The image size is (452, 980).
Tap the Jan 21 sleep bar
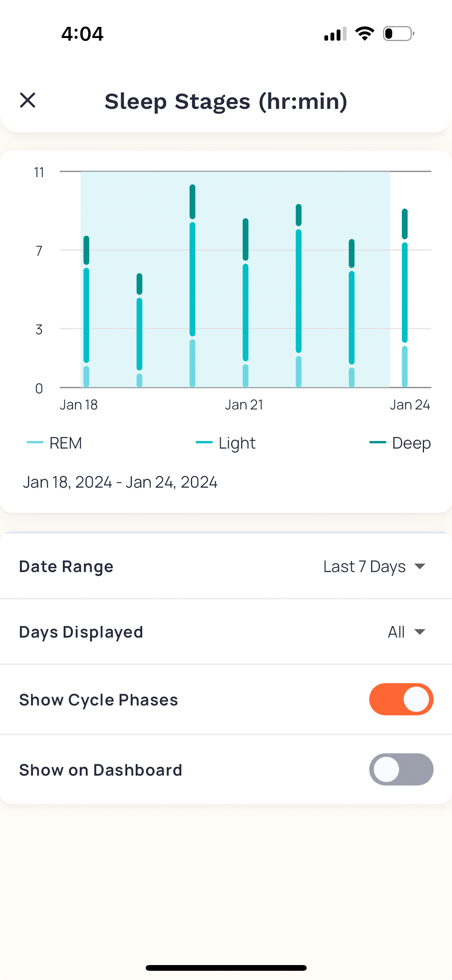coord(245,303)
